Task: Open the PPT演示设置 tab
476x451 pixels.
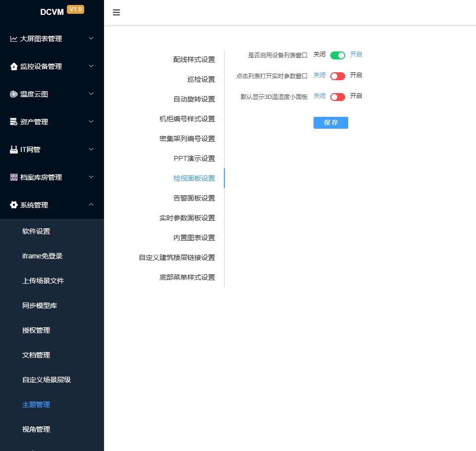Action: (x=194, y=158)
